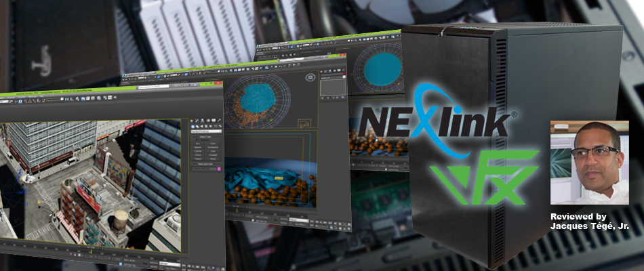
Task: Collapse the Name and Color rollout
Action: [x=205, y=164]
